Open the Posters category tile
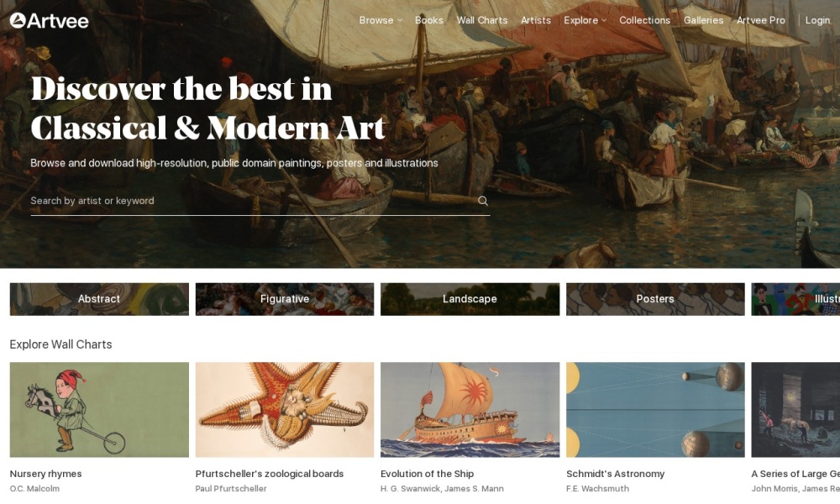Viewport: 840px width, 504px height. point(655,299)
